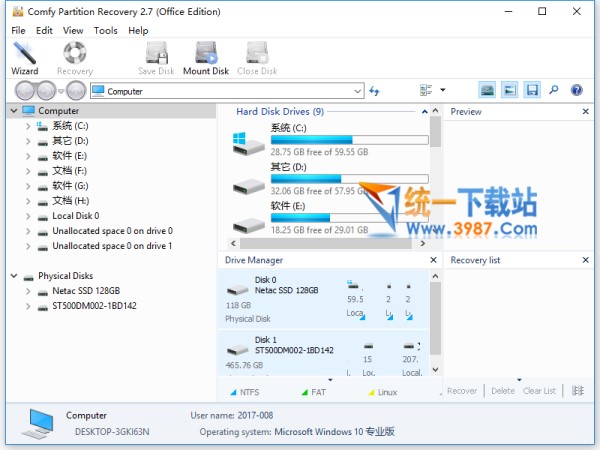This screenshot has height=450, width=600.
Task: Click Recover in the Recovery list
Action: [462, 391]
